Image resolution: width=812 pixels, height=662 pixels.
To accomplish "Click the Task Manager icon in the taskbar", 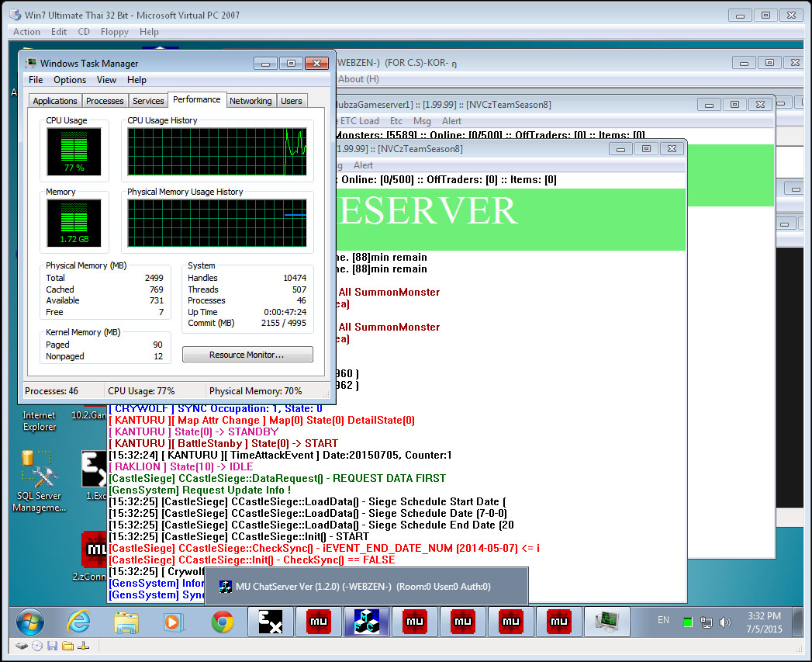I will click(x=606, y=622).
